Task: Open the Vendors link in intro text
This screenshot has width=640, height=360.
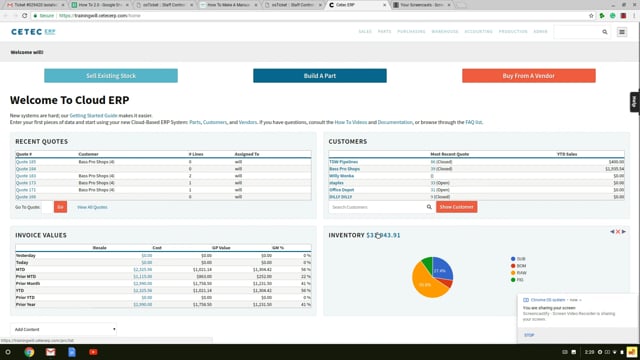Action: click(248, 122)
